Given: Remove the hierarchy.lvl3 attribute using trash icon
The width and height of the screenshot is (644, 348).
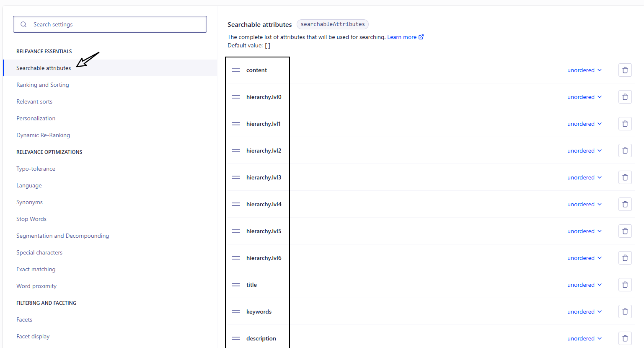Looking at the screenshot, I should [625, 177].
